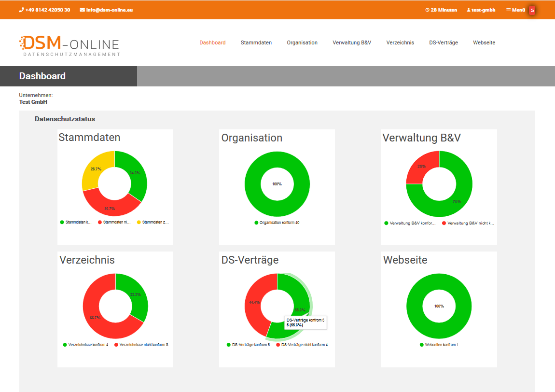Viewport: 555px width, 392px height.
Task: Expand the Verwaltung B&V navigation menu
Action: point(351,42)
